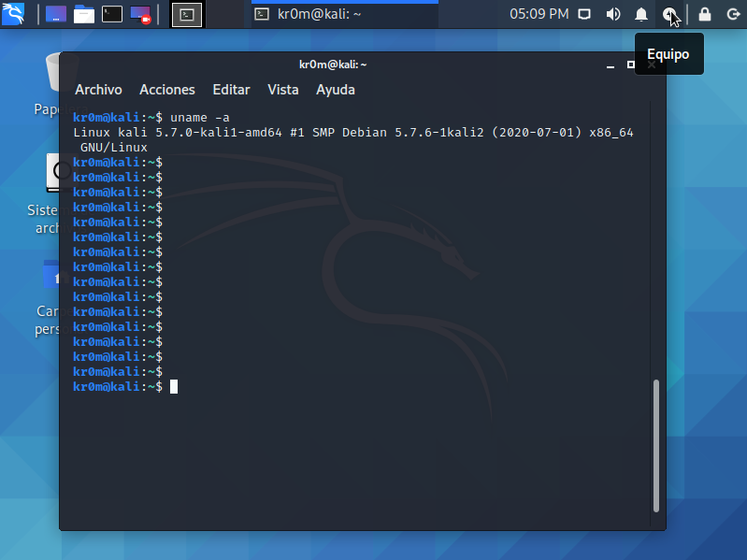Click the 05:09 PM clock
The height and width of the screenshot is (560, 747).
(x=539, y=14)
